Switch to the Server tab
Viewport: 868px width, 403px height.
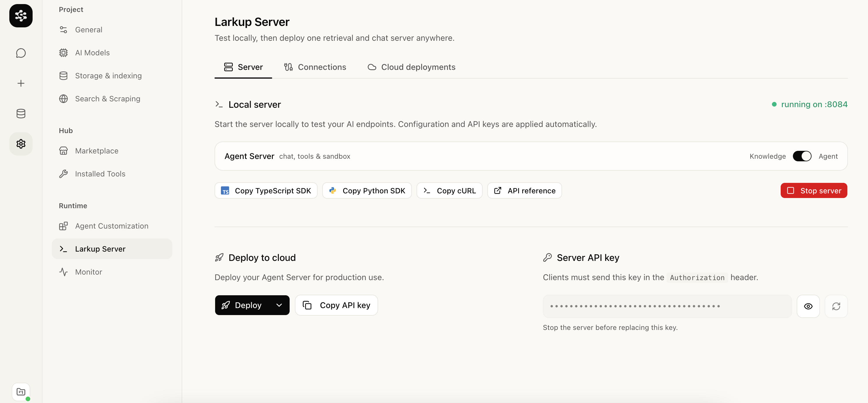(x=243, y=67)
